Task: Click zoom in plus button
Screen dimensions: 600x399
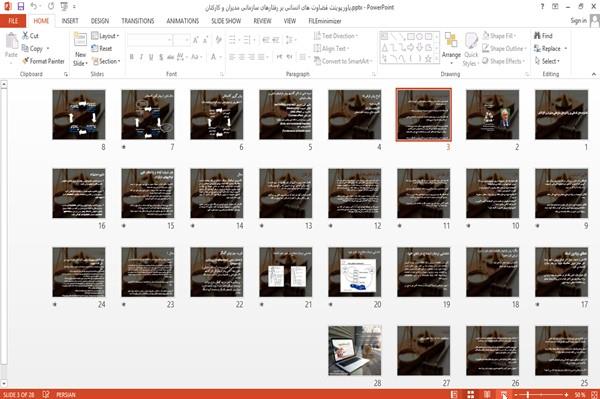Action: pyautogui.click(x=566, y=394)
